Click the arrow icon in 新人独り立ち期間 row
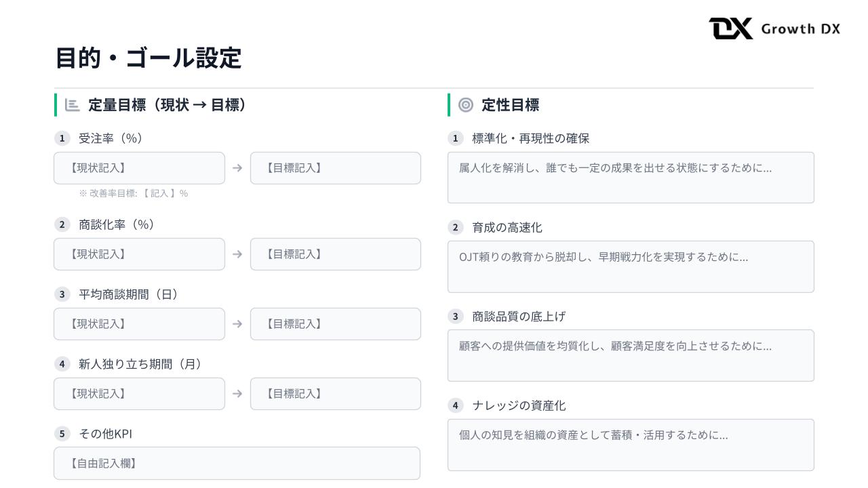 tap(237, 394)
